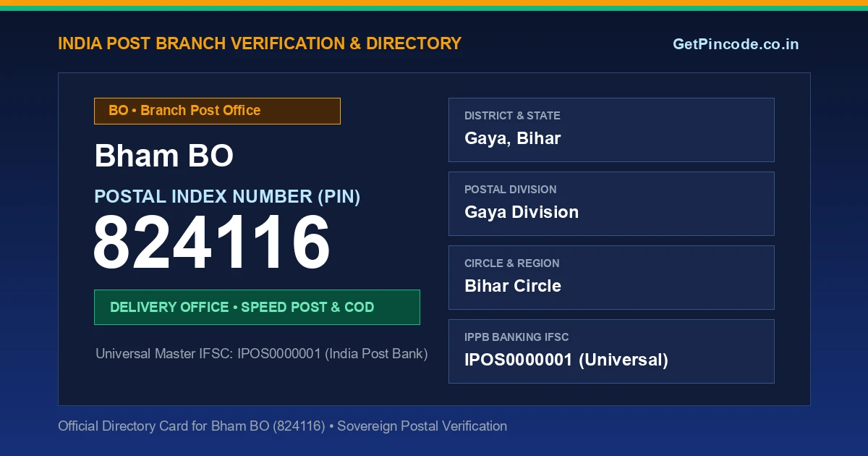Open the Circle & Region info card
868x456 pixels.
coord(611,277)
